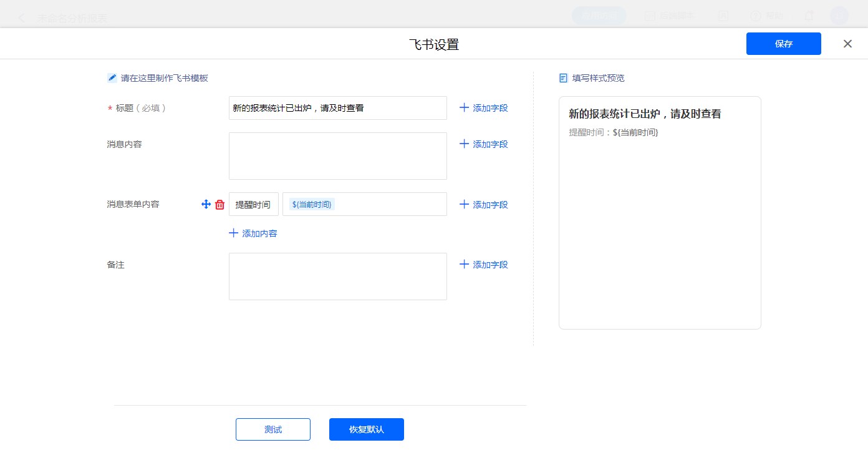868x455 pixels.
Task: Add field (添加字段) to the 消息表单内容 row
Action: click(484, 205)
